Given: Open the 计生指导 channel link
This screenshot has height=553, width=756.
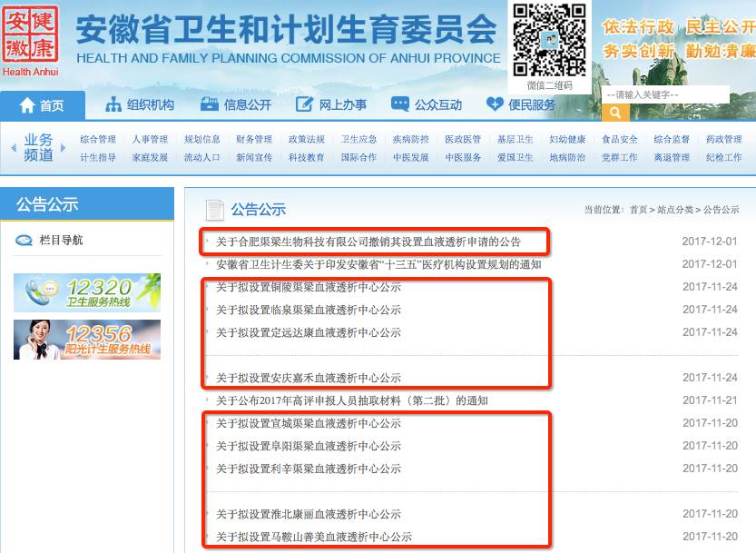Looking at the screenshot, I should point(98,157).
